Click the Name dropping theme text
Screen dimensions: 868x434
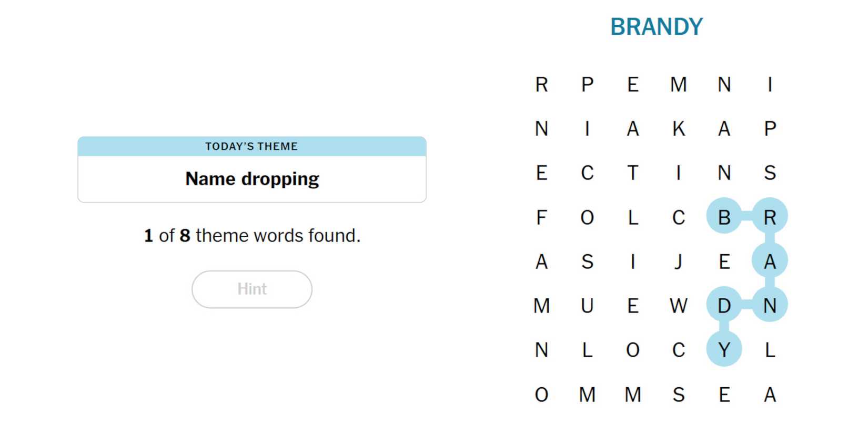(252, 179)
